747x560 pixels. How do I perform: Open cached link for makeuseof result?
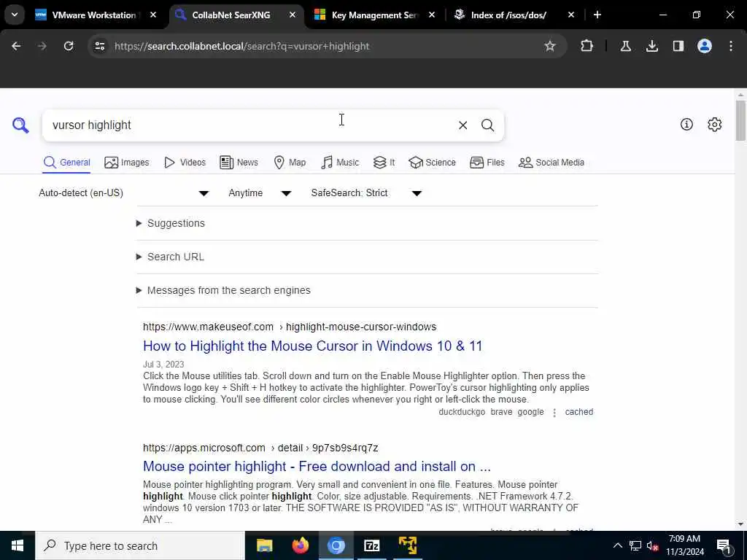tap(578, 412)
